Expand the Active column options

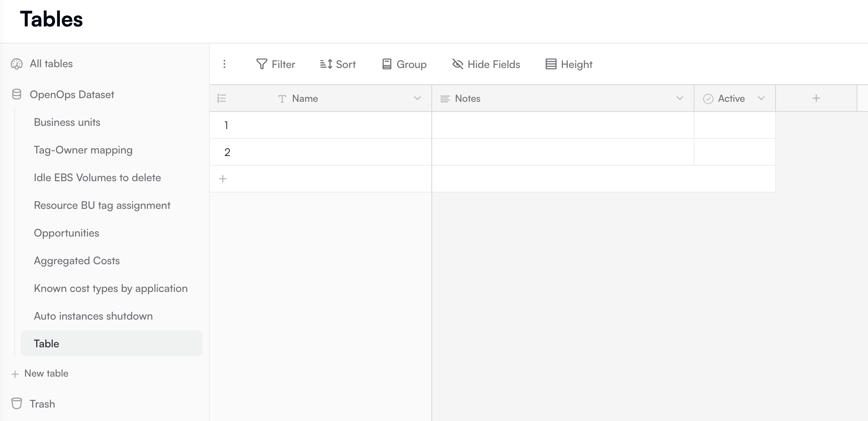click(x=762, y=98)
